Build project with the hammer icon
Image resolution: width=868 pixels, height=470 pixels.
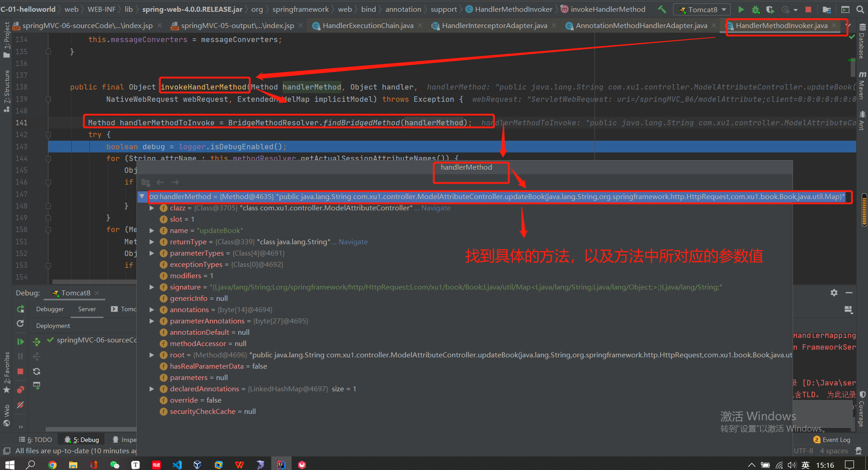(662, 9)
